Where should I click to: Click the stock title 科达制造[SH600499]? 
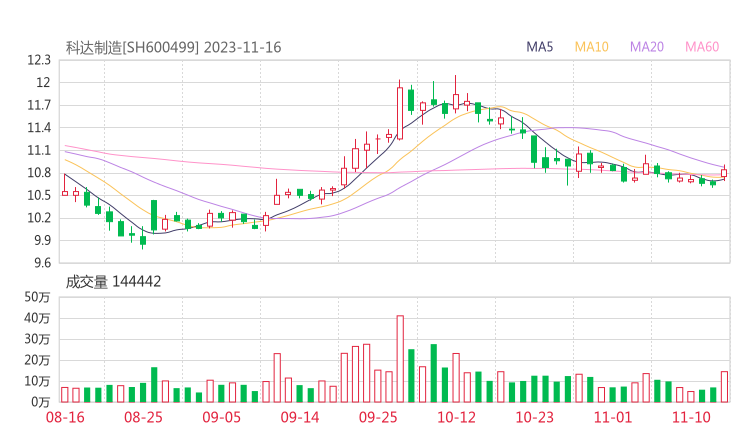click(x=132, y=48)
